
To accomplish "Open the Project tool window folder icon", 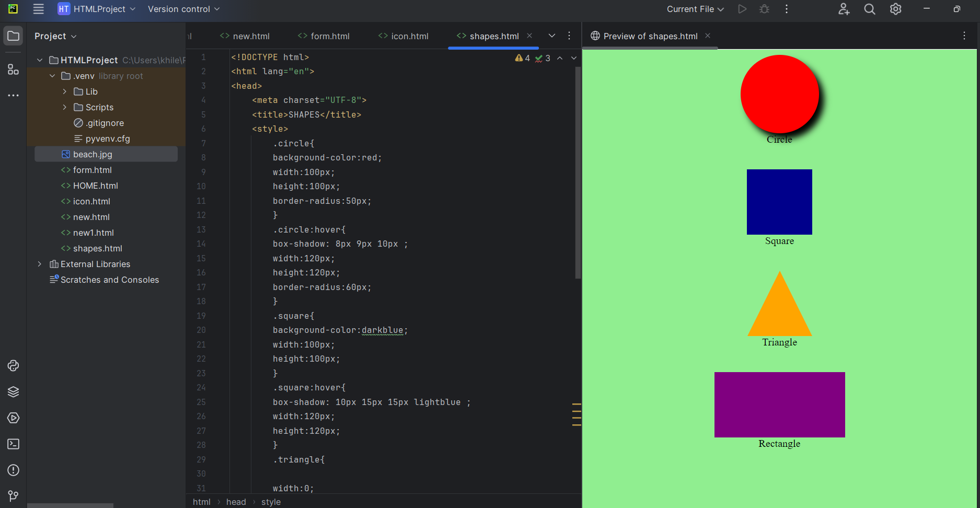I will [x=13, y=36].
